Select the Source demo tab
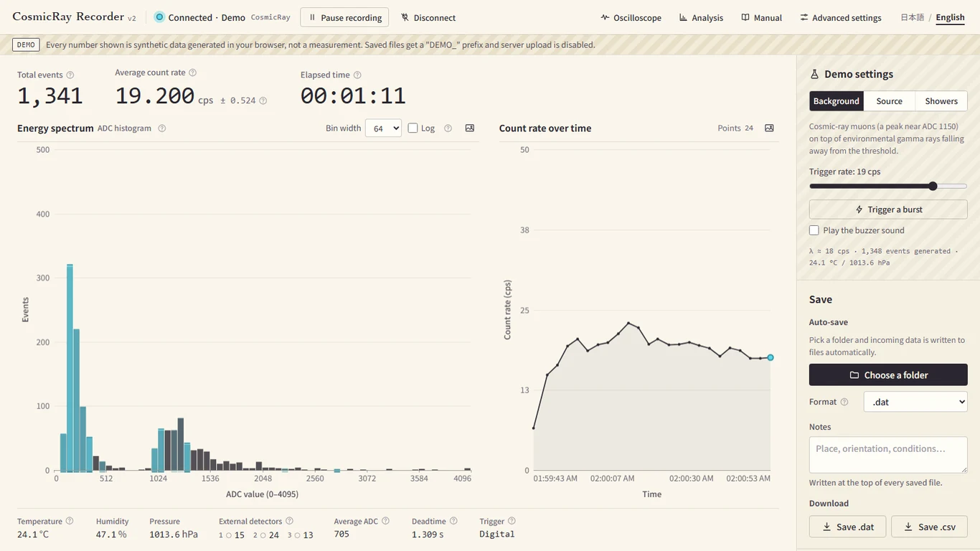Image resolution: width=980 pixels, height=551 pixels. click(x=890, y=101)
